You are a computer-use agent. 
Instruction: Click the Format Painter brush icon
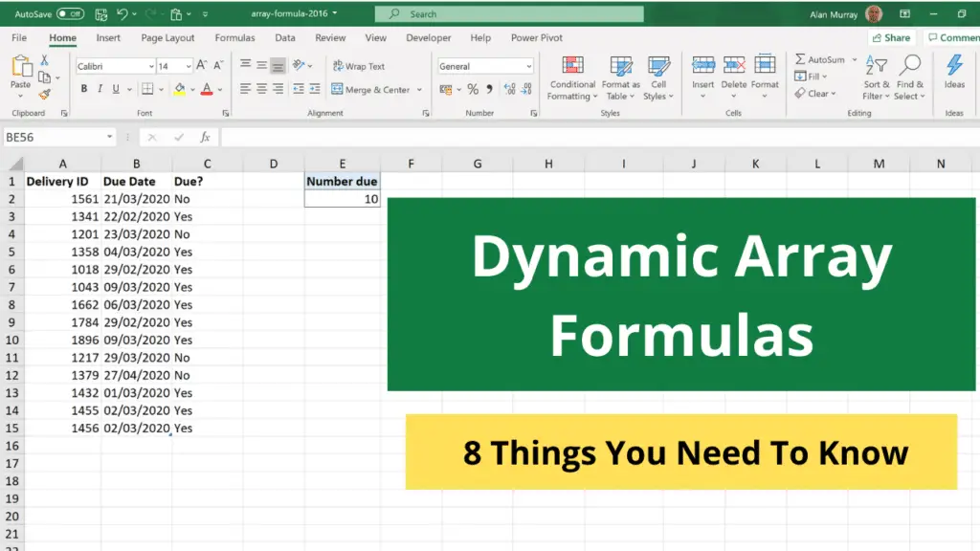(x=44, y=94)
